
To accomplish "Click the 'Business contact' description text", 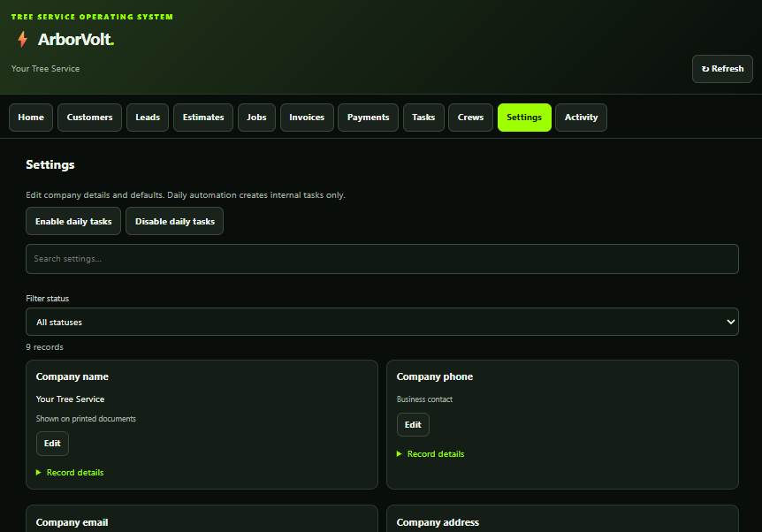I will click(x=424, y=399).
